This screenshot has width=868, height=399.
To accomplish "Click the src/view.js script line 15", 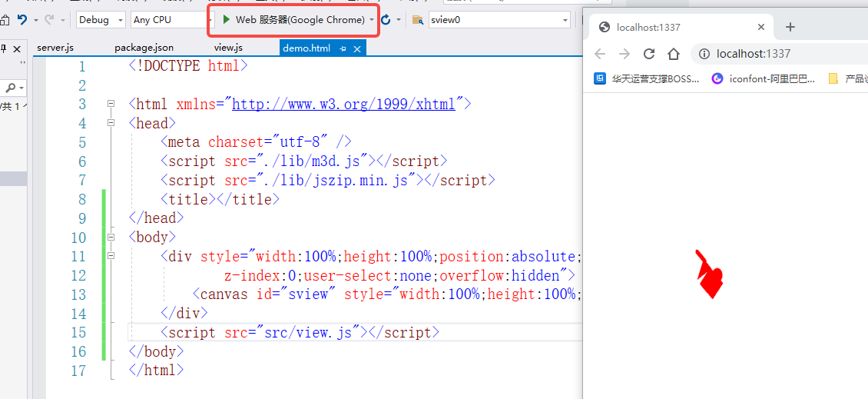I will tap(300, 332).
